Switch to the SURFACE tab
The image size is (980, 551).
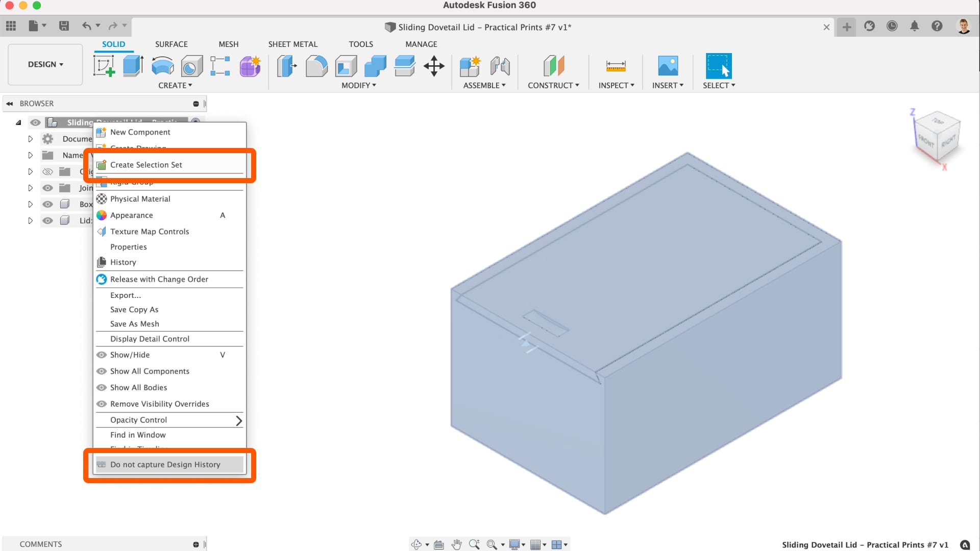pos(171,44)
